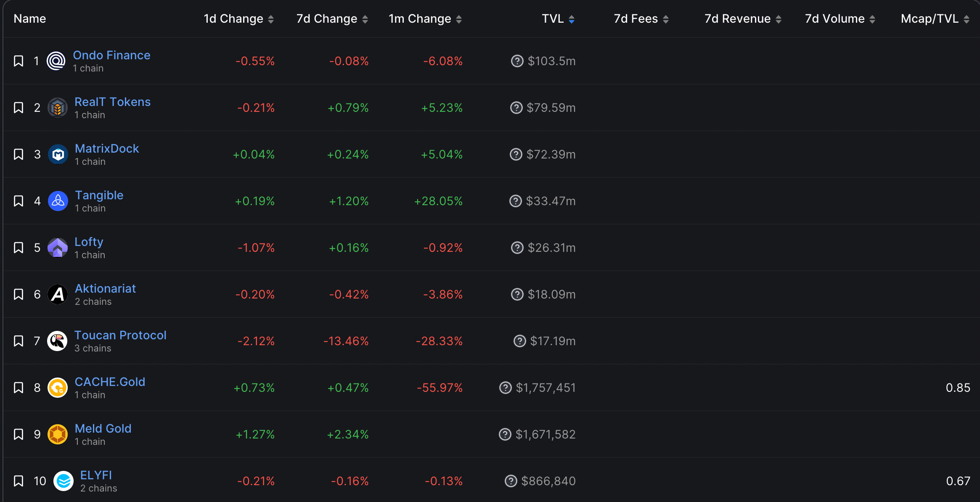Open the Lofty protocol link

[x=89, y=242]
